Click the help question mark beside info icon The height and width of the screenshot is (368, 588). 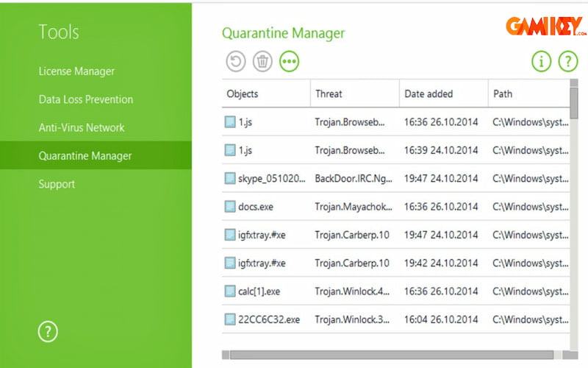pos(568,62)
